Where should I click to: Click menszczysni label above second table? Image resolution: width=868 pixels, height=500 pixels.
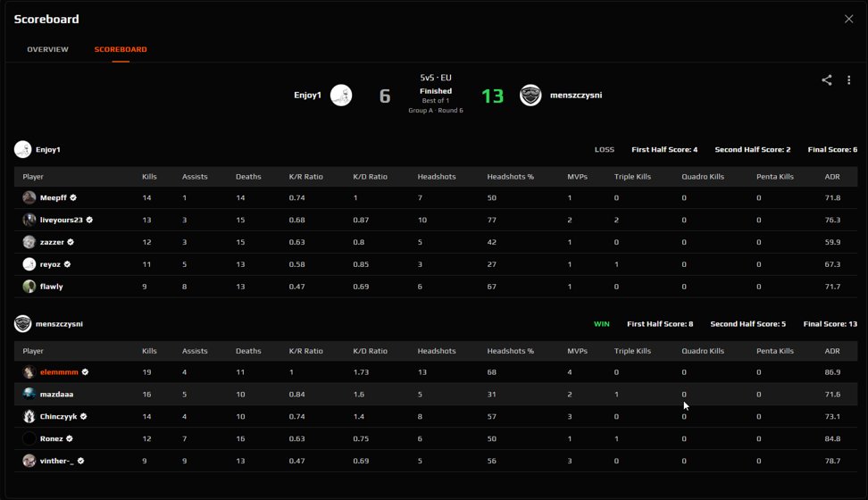click(59, 324)
